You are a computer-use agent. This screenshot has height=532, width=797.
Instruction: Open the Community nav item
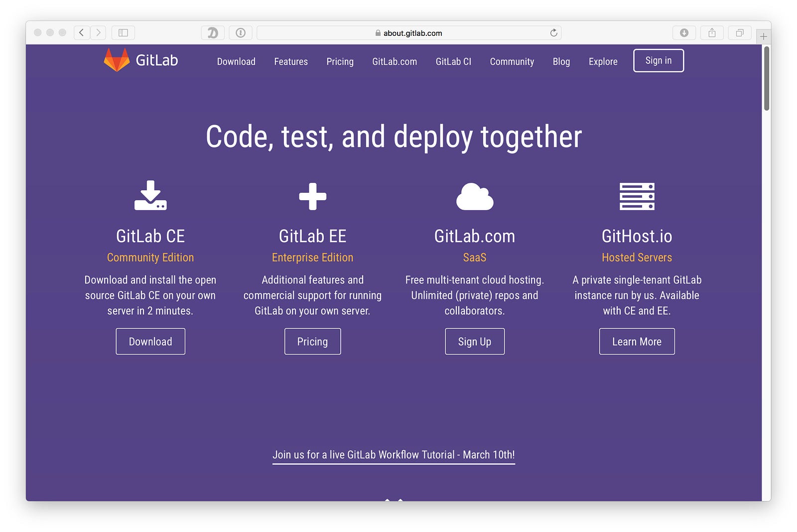(512, 61)
